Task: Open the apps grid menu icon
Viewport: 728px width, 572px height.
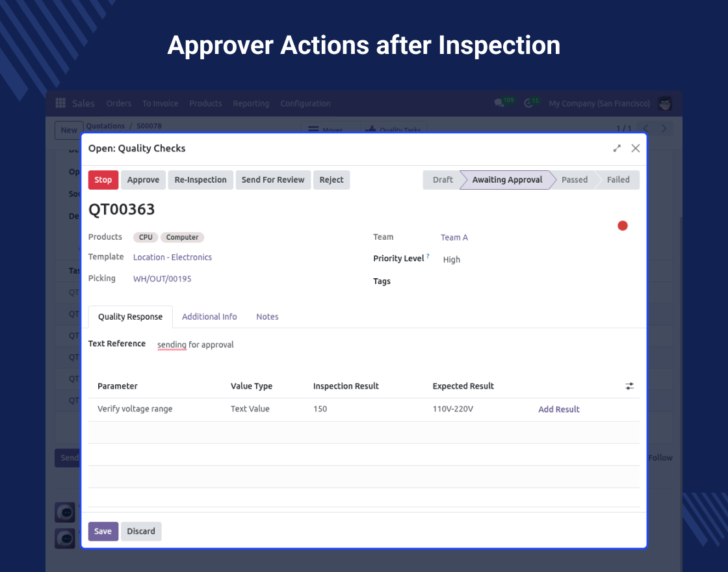Action: pos(60,103)
